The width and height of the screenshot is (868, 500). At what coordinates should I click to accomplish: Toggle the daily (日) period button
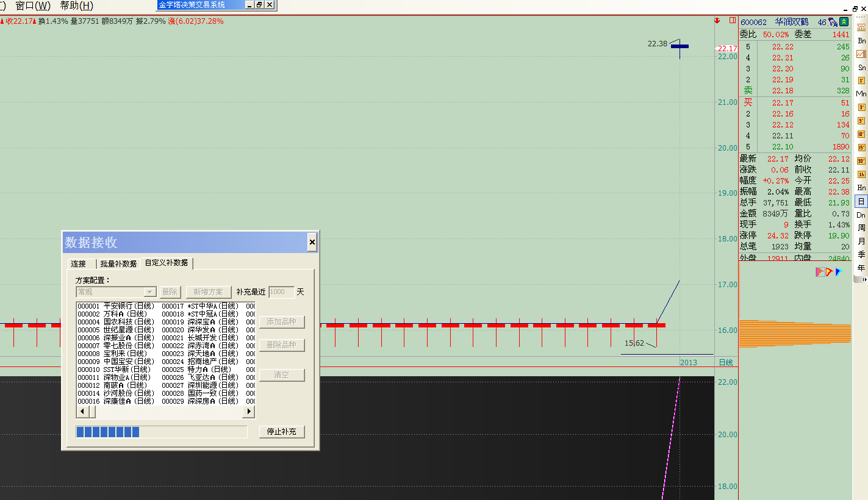[861, 201]
